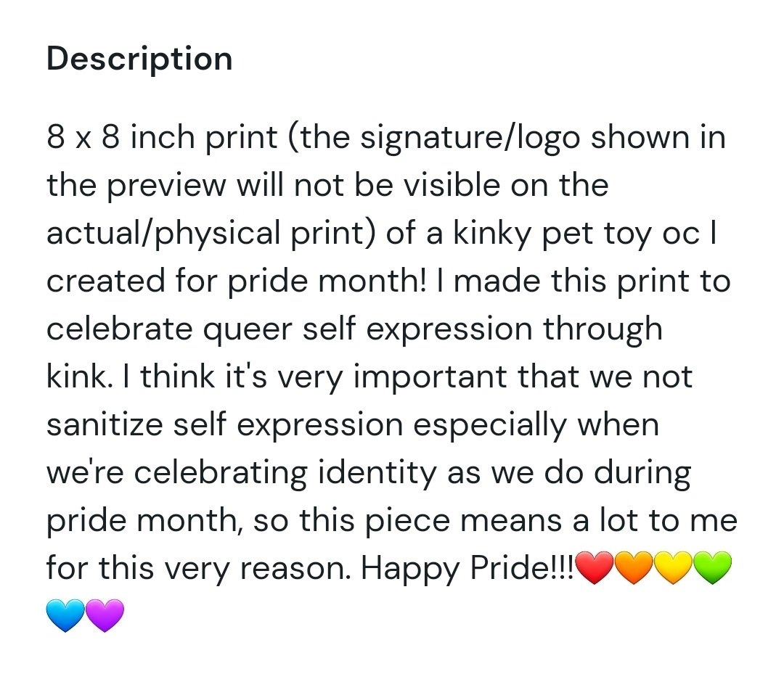
Task: Click the green heart emoji
Action: (714, 567)
